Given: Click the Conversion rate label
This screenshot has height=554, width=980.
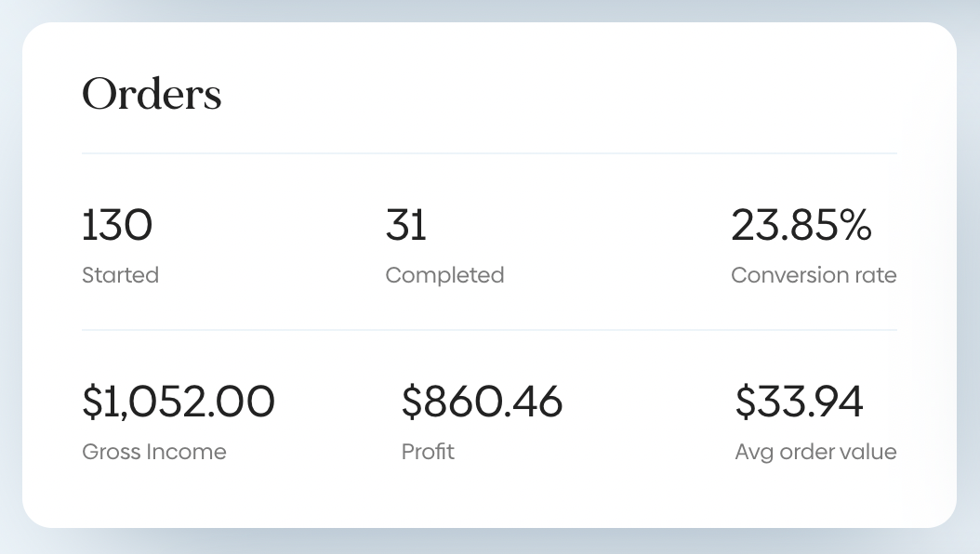Looking at the screenshot, I should (x=814, y=275).
